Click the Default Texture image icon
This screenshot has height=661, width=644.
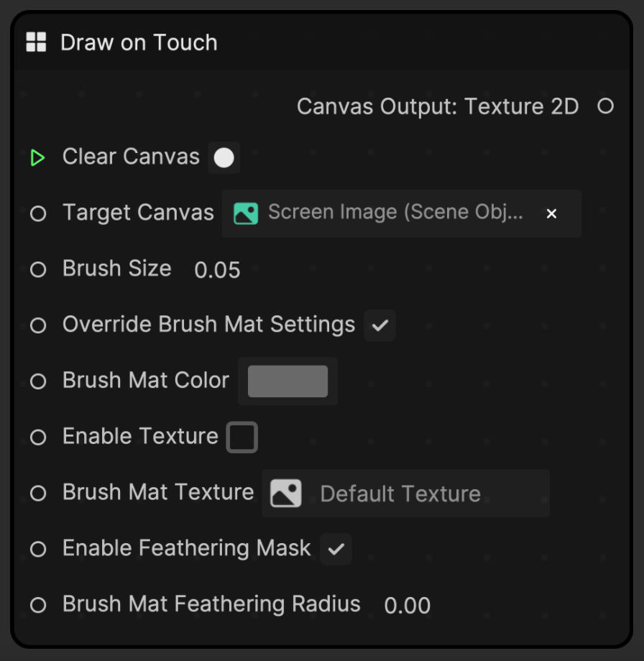pos(285,493)
